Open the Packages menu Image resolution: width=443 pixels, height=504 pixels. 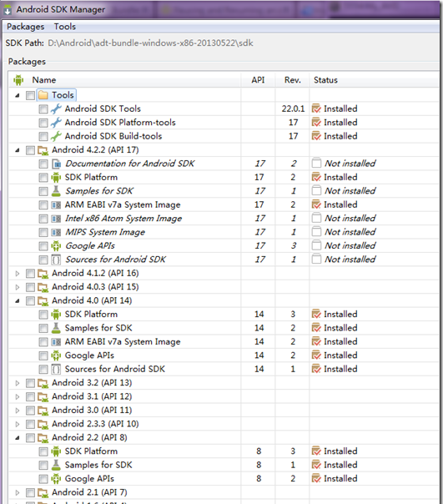(26, 27)
